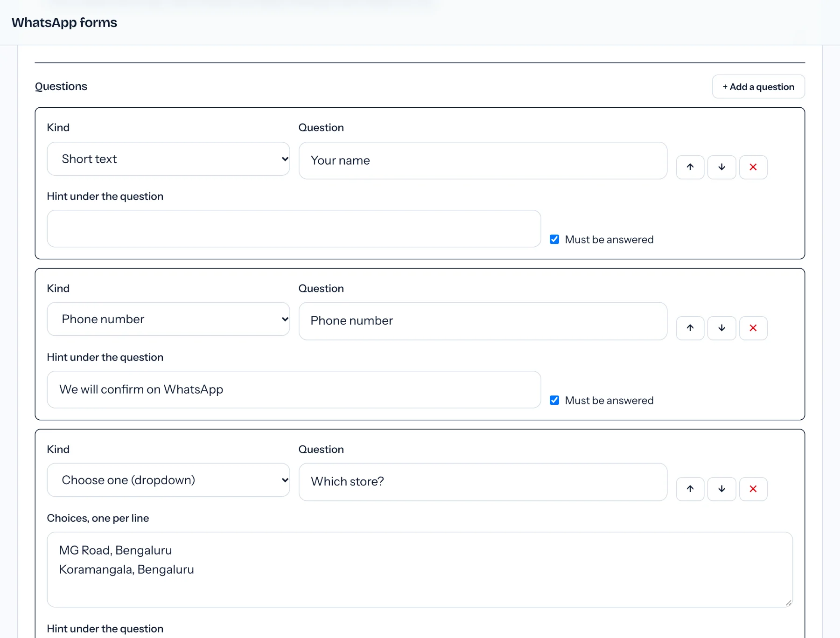Uncheck 'Must be answered' for Phone number
840x638 pixels.
(554, 400)
